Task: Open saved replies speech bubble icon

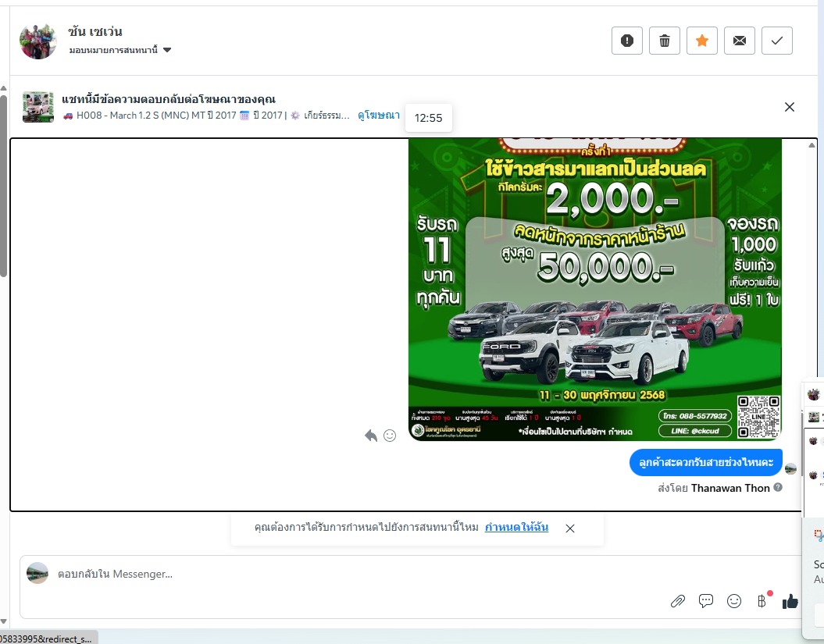Action: [x=706, y=601]
